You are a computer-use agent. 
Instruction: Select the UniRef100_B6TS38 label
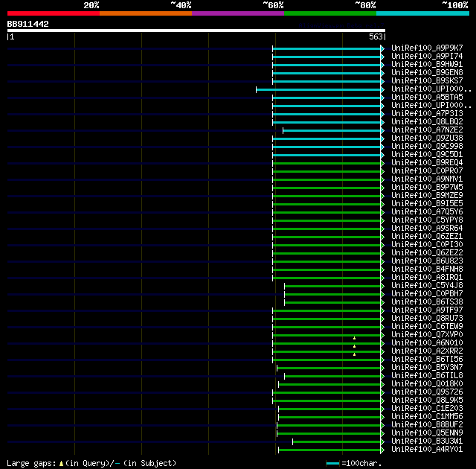click(427, 302)
